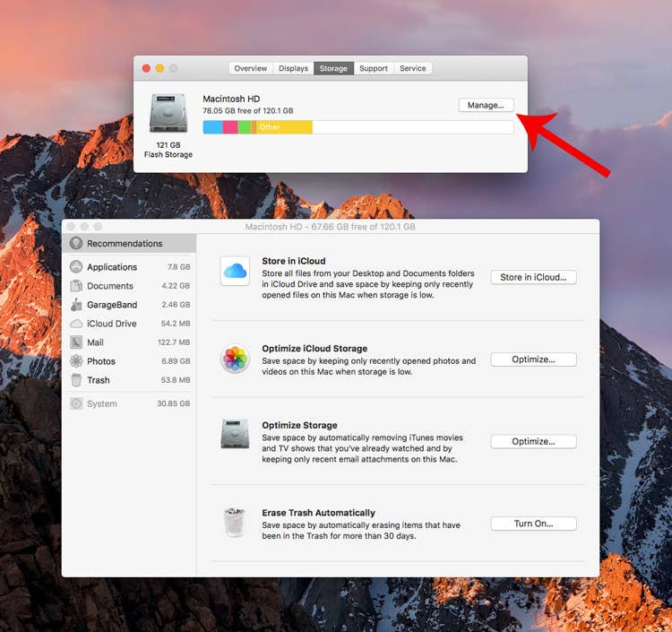
Task: Minimize the About This Mac window
Action: (x=159, y=68)
